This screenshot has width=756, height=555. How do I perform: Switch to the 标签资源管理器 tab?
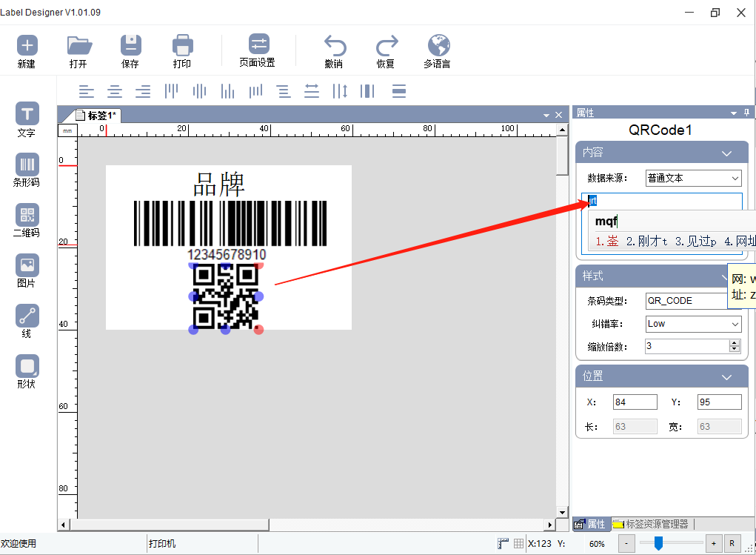pos(651,524)
